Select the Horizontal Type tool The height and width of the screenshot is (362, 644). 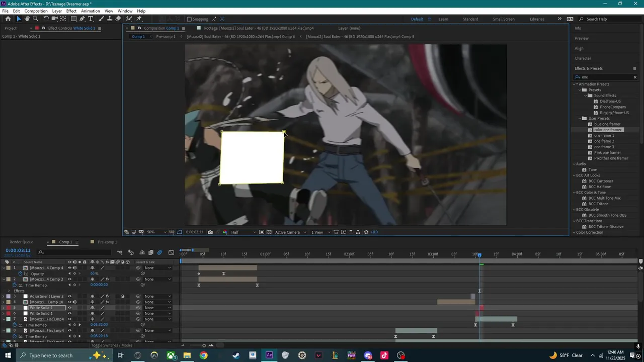pos(91,19)
